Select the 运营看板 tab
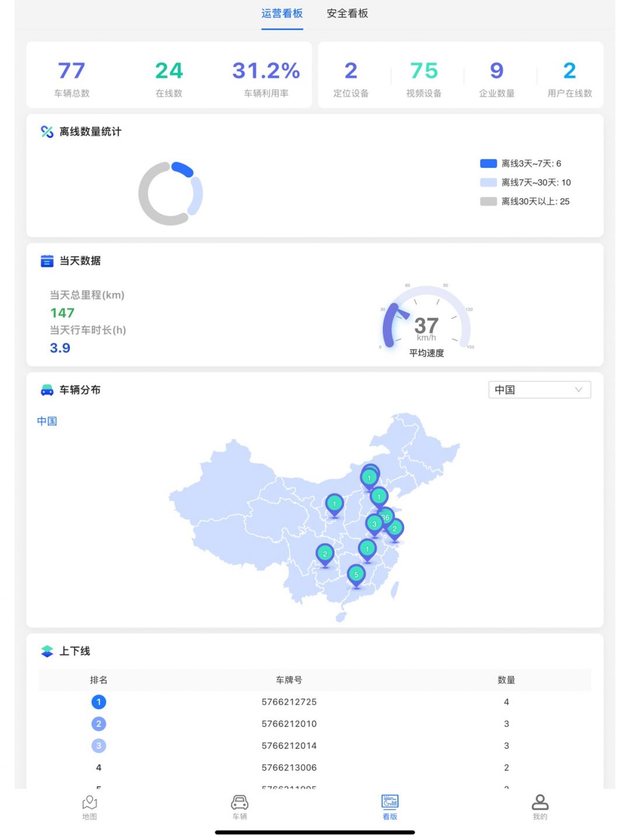The height and width of the screenshot is (840, 630). click(282, 13)
